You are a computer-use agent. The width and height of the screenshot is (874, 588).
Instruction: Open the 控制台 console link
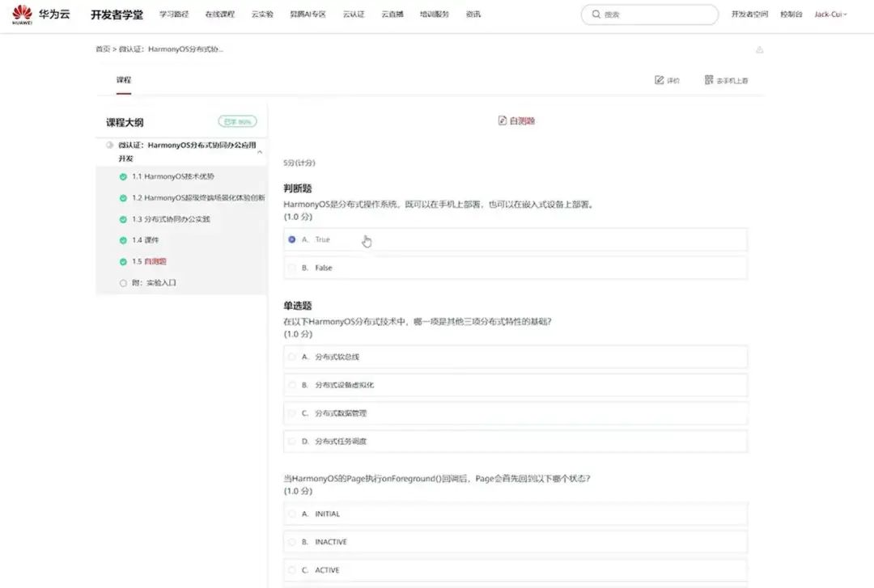click(791, 15)
